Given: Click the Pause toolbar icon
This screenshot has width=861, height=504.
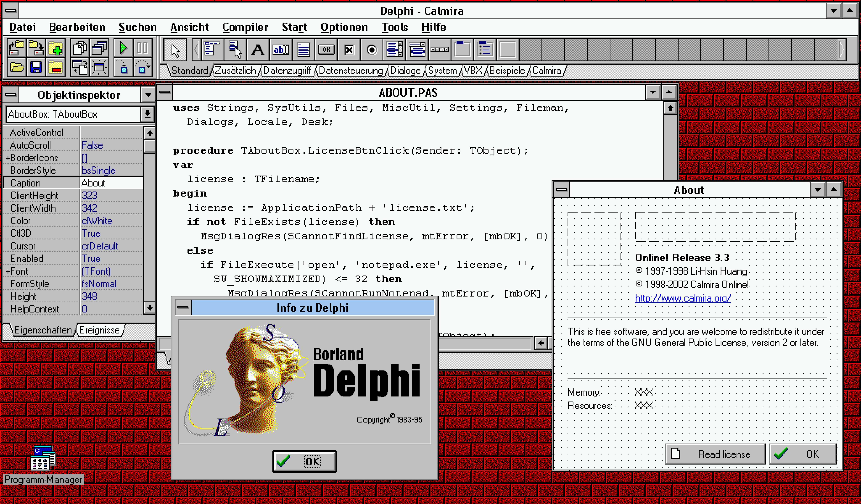Looking at the screenshot, I should pyautogui.click(x=143, y=48).
